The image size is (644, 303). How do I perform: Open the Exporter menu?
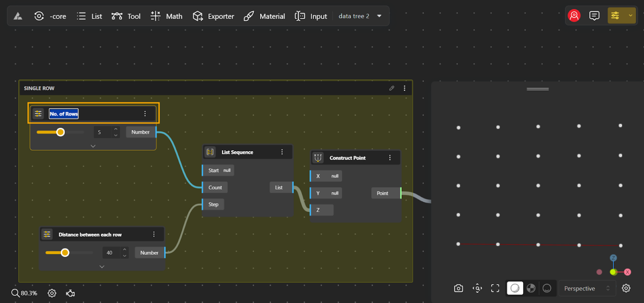(x=213, y=16)
